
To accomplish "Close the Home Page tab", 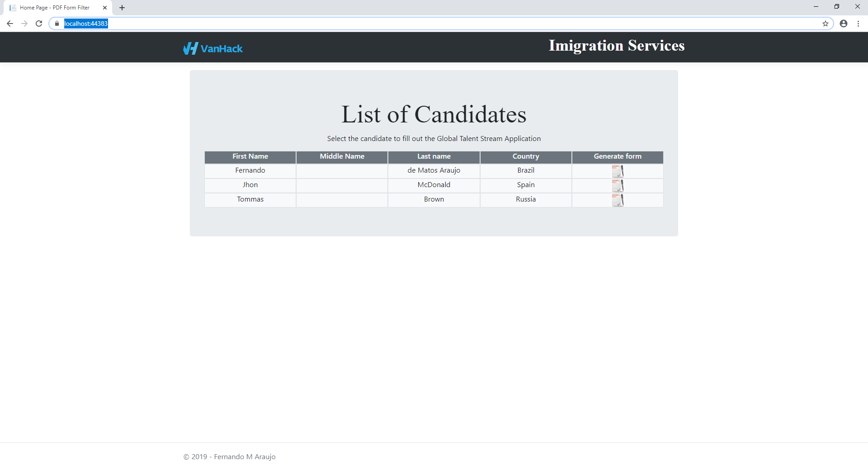I will [105, 8].
